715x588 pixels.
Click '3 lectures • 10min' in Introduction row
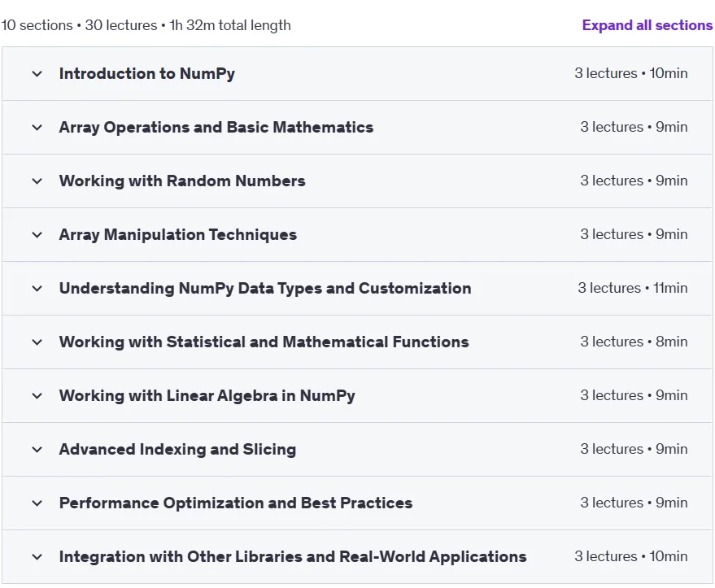coord(631,73)
